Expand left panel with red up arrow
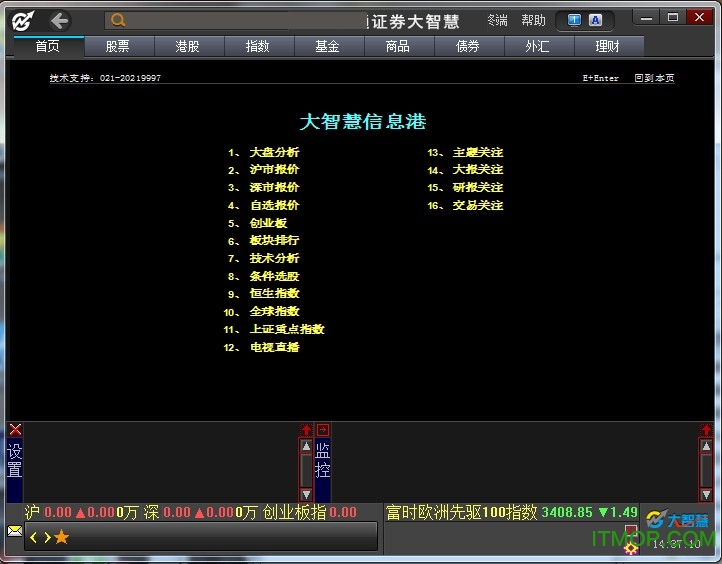The image size is (722, 564). point(306,430)
